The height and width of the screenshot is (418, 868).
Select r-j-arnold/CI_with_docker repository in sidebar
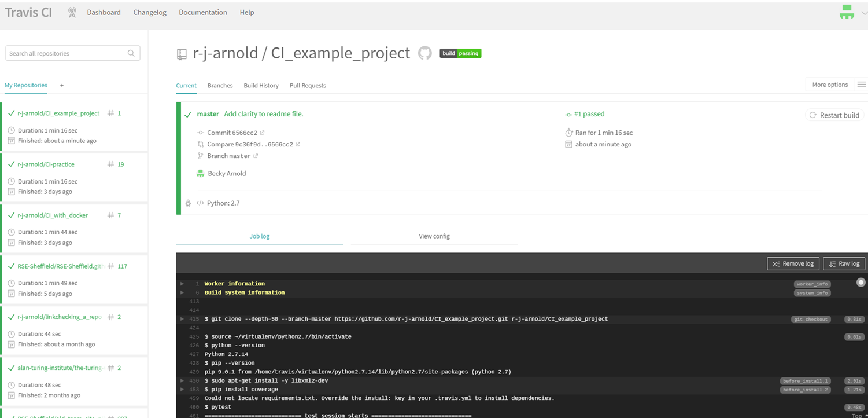coord(53,215)
